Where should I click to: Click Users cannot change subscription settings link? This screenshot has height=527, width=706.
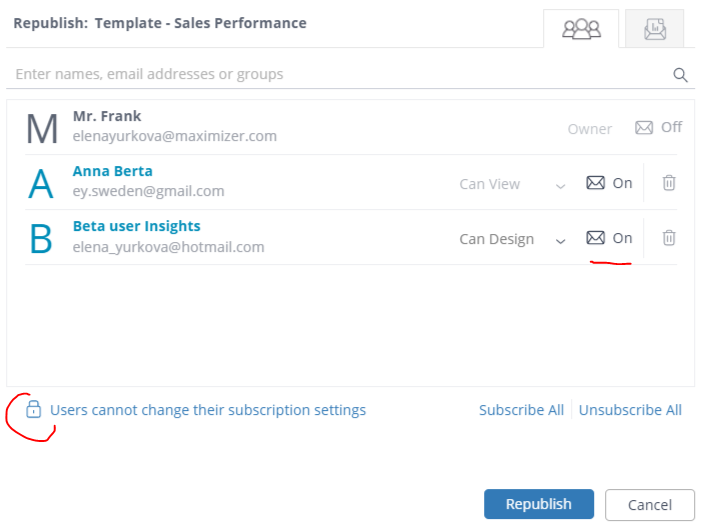pyautogui.click(x=208, y=410)
